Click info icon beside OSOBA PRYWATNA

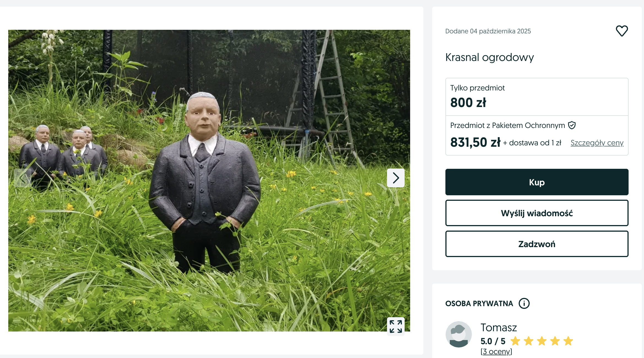pos(524,303)
